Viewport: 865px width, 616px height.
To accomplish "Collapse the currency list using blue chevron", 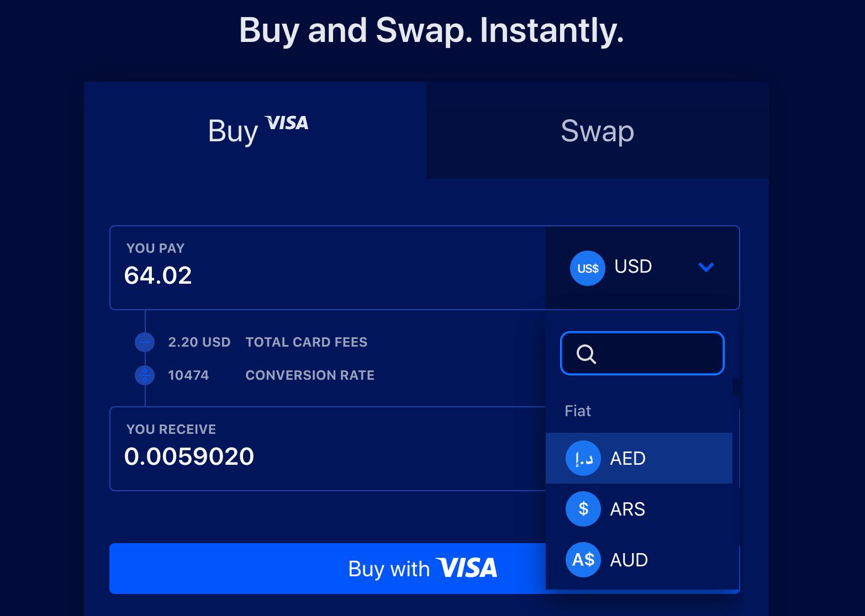I will tap(706, 267).
